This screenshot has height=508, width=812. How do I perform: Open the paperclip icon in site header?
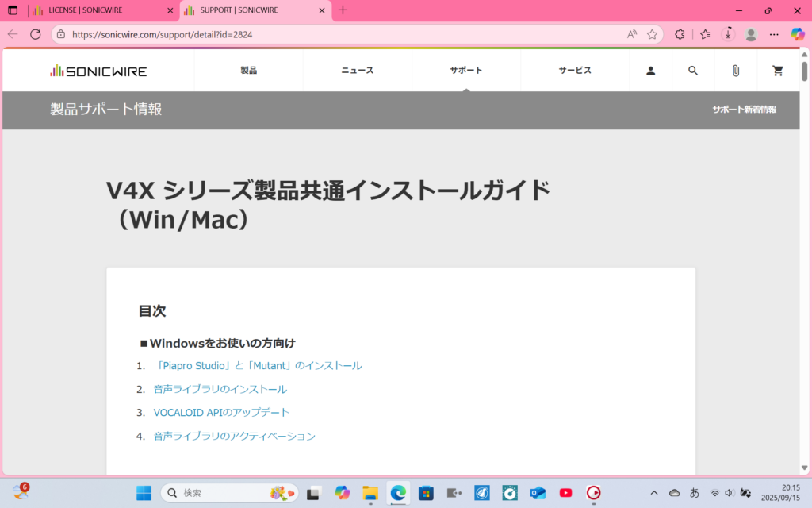click(x=735, y=71)
